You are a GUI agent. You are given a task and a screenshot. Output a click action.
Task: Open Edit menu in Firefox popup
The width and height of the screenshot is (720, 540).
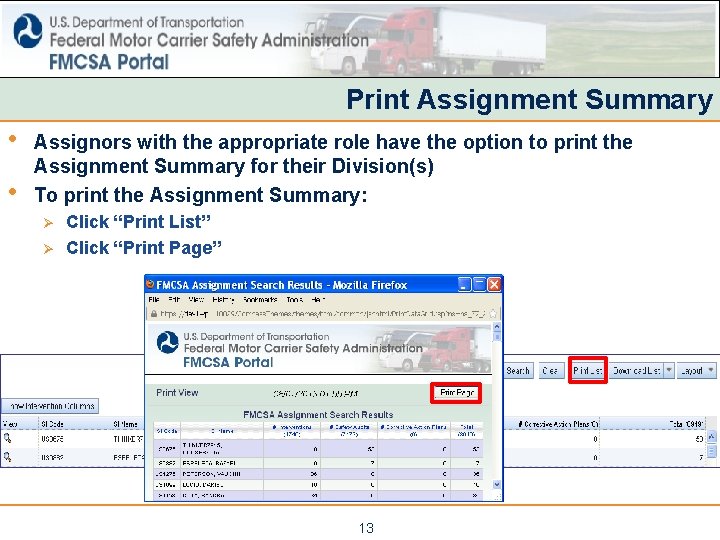[174, 299]
